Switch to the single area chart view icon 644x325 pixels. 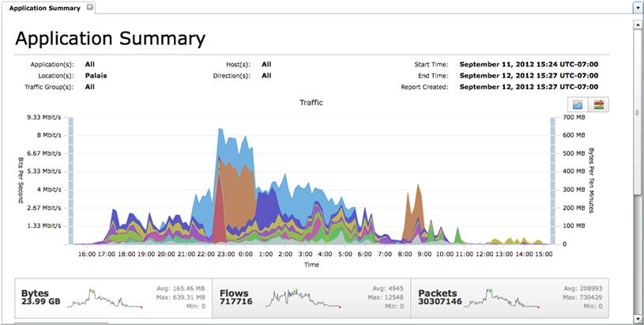pos(578,104)
